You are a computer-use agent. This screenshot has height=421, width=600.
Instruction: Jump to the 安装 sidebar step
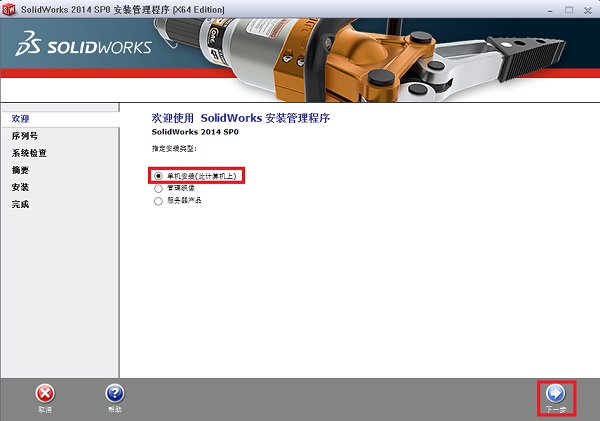20,187
